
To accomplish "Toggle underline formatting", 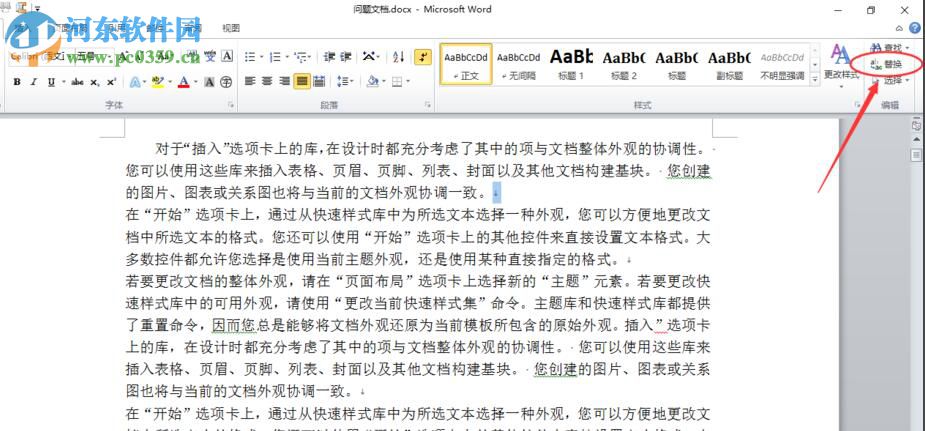I will 51,82.
